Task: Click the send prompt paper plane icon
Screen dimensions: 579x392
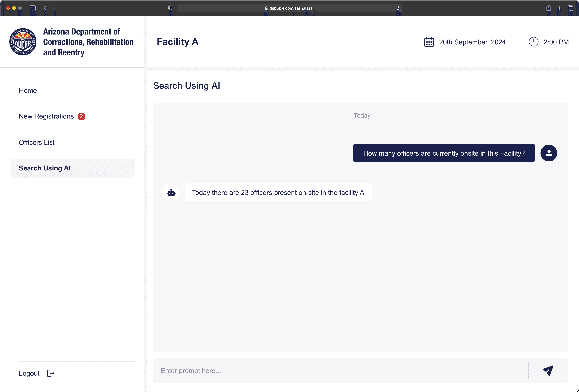Action: tap(548, 371)
